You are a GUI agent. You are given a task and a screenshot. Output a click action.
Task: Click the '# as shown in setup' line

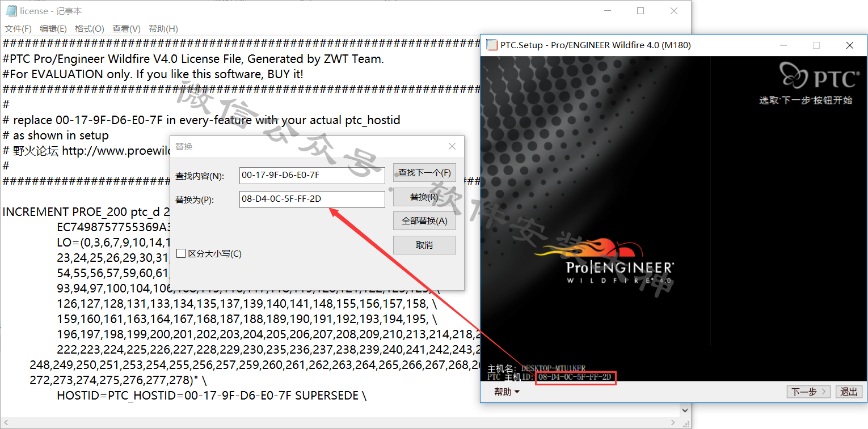click(56, 135)
